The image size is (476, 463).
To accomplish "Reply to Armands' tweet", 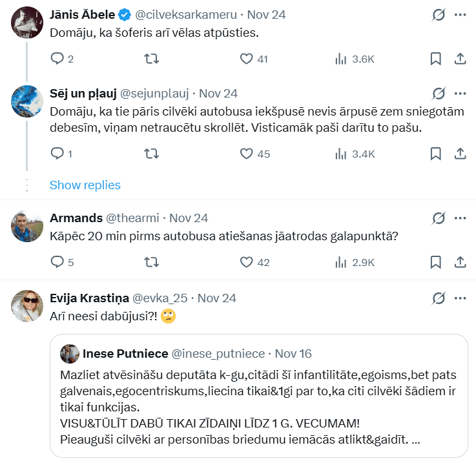I will click(x=57, y=262).
